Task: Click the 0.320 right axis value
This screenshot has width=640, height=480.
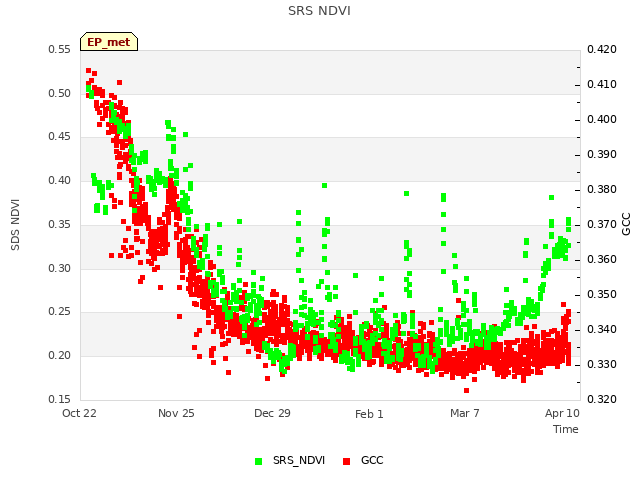Action: [602, 399]
